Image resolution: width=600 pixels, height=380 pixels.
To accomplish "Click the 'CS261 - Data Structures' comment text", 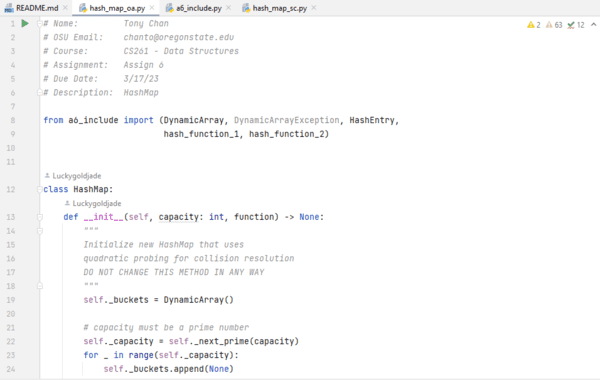I will 181,51.
